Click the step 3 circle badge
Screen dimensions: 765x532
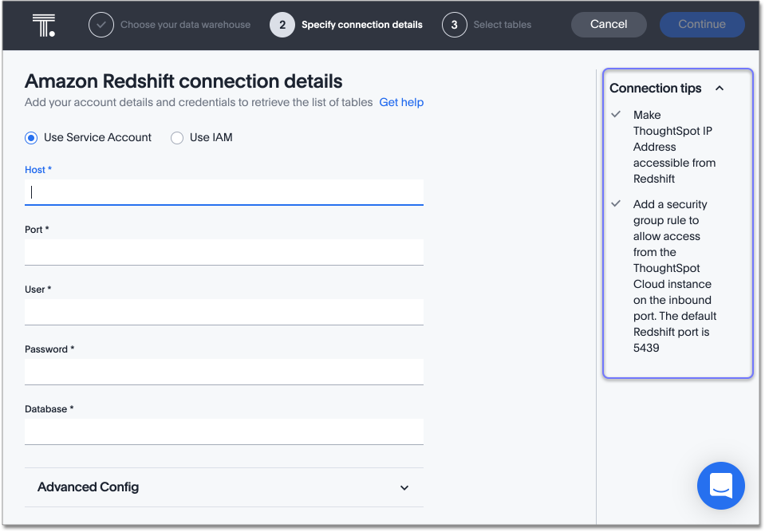[454, 25]
